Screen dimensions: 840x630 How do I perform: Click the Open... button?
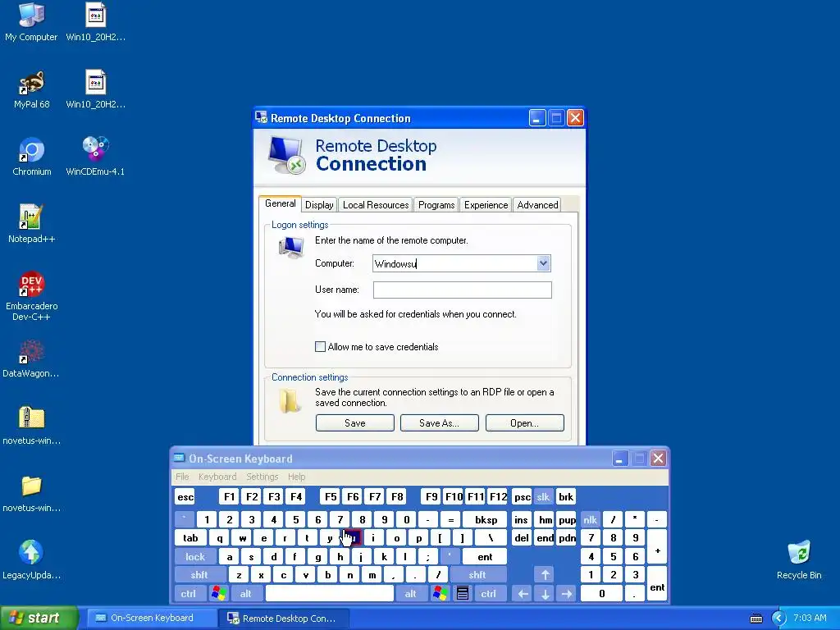[x=524, y=422]
